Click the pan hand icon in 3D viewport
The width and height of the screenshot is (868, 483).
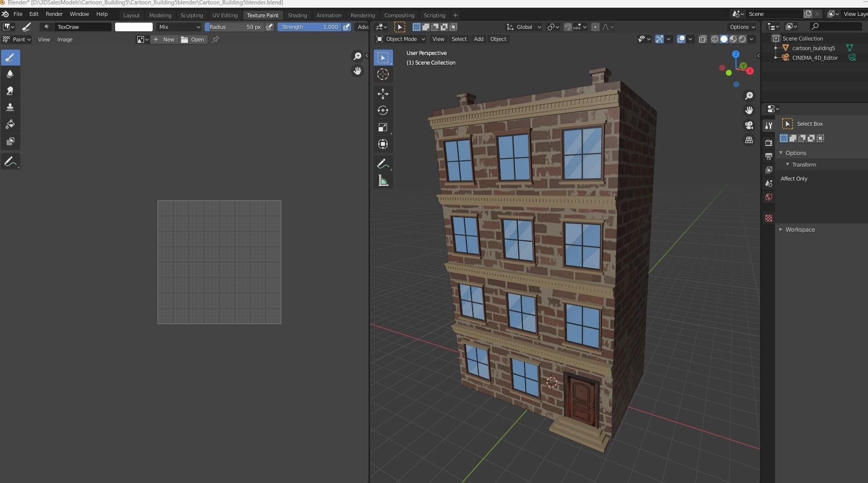(x=749, y=110)
